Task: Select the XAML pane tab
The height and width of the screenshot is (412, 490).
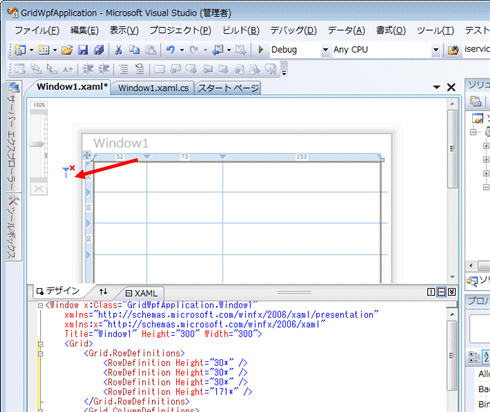Action: pyautogui.click(x=141, y=293)
